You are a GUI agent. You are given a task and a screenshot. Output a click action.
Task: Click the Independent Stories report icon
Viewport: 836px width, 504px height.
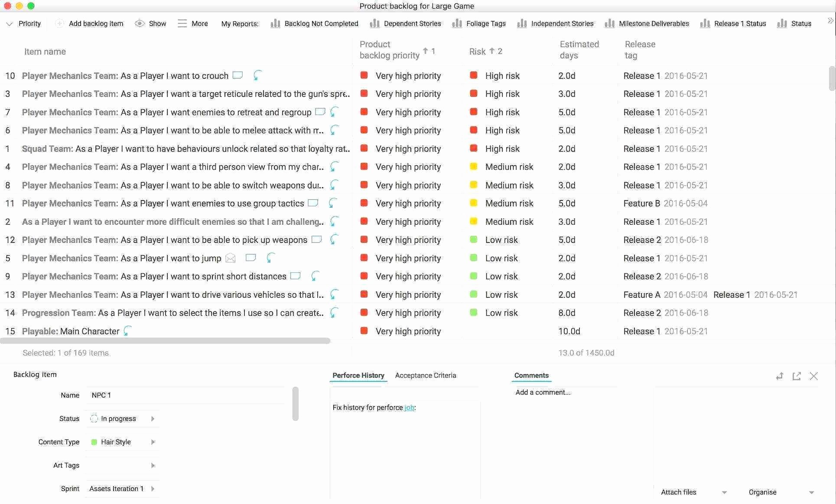click(x=520, y=23)
